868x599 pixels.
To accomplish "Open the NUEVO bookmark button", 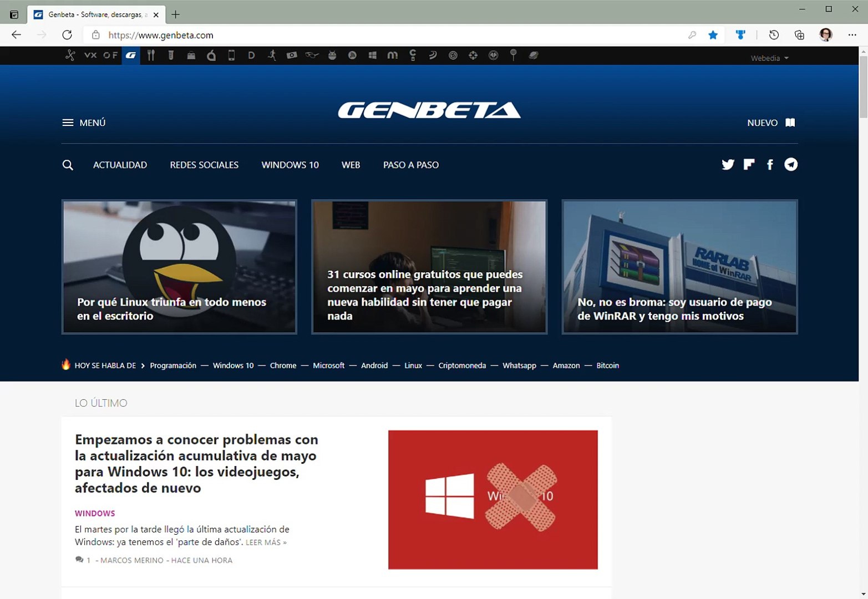I will [771, 123].
